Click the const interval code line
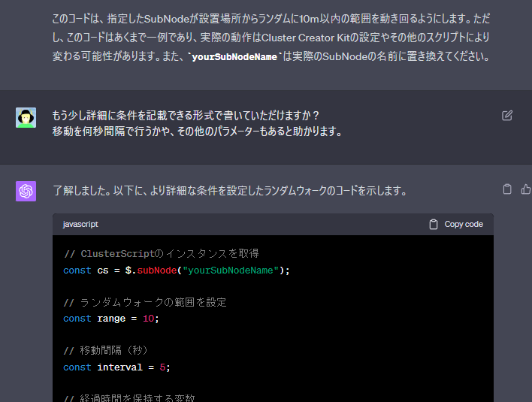 point(116,367)
